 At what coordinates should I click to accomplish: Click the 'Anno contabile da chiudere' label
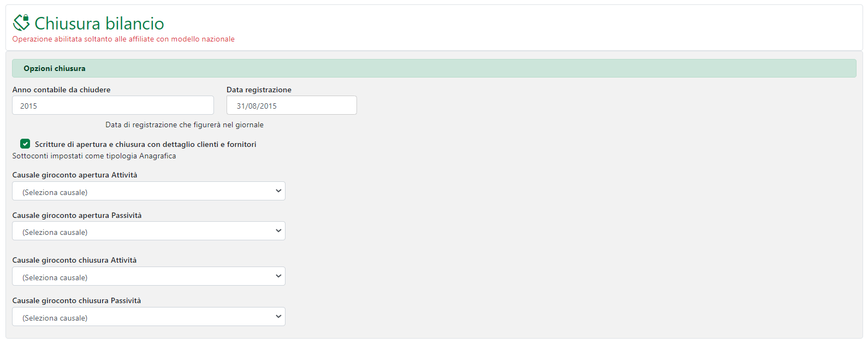point(61,90)
